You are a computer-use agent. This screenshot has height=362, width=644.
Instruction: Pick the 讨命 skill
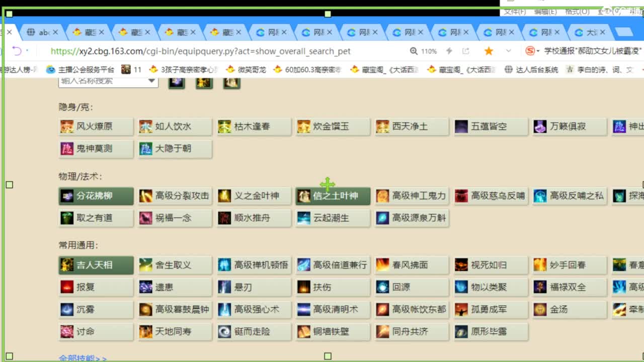96,332
